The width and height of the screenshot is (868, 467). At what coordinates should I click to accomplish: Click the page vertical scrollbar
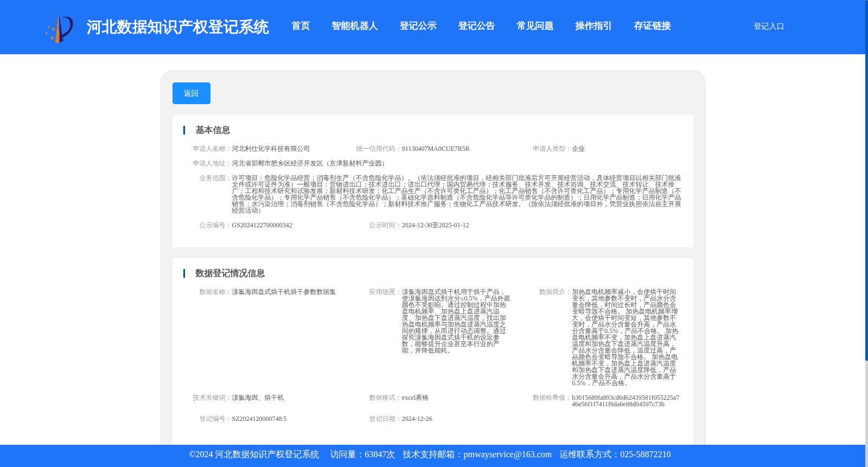[866, 180]
